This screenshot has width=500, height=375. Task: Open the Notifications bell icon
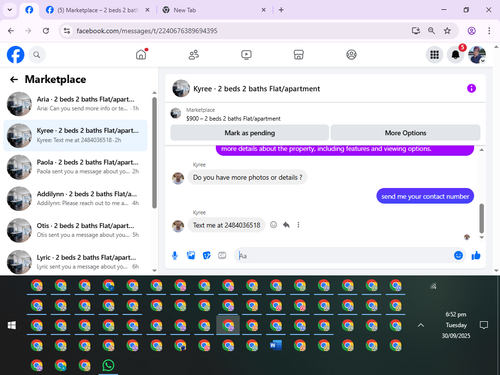pos(456,55)
